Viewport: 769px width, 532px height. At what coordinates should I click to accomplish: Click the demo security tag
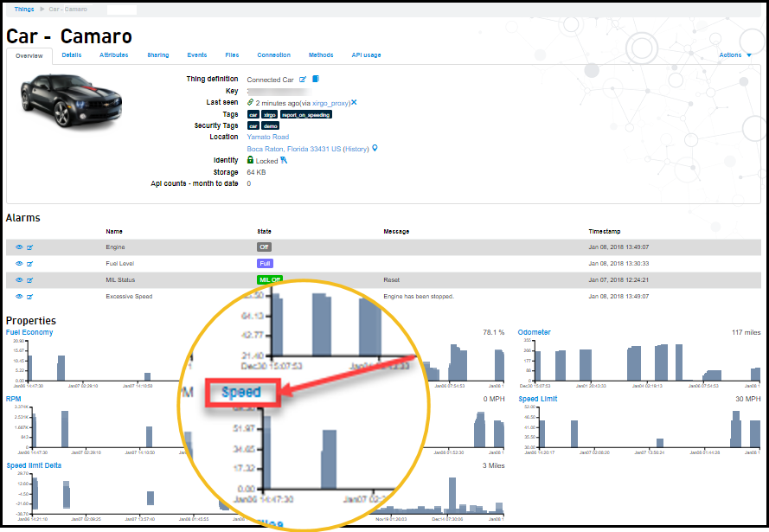click(270, 126)
